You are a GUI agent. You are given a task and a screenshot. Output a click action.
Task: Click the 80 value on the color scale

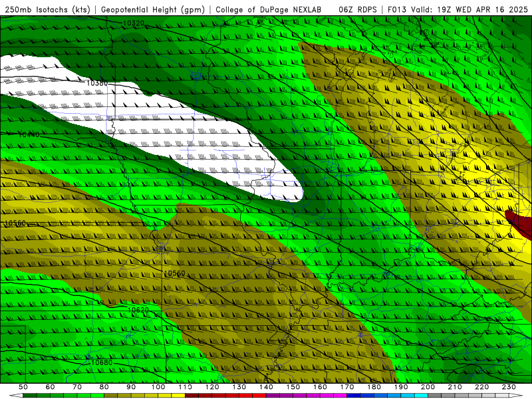pyautogui.click(x=104, y=387)
